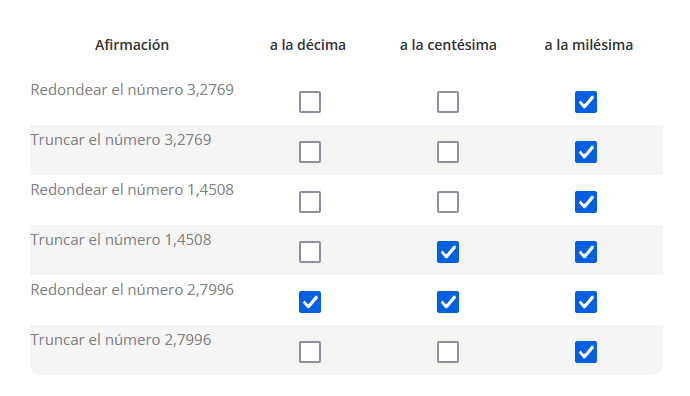
Task: Check 'a la décima' for Redondear 3,2769
Action: (310, 102)
